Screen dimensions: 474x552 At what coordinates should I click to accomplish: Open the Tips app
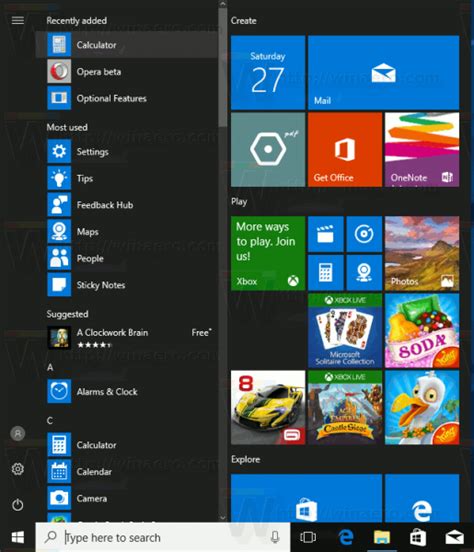click(127, 178)
